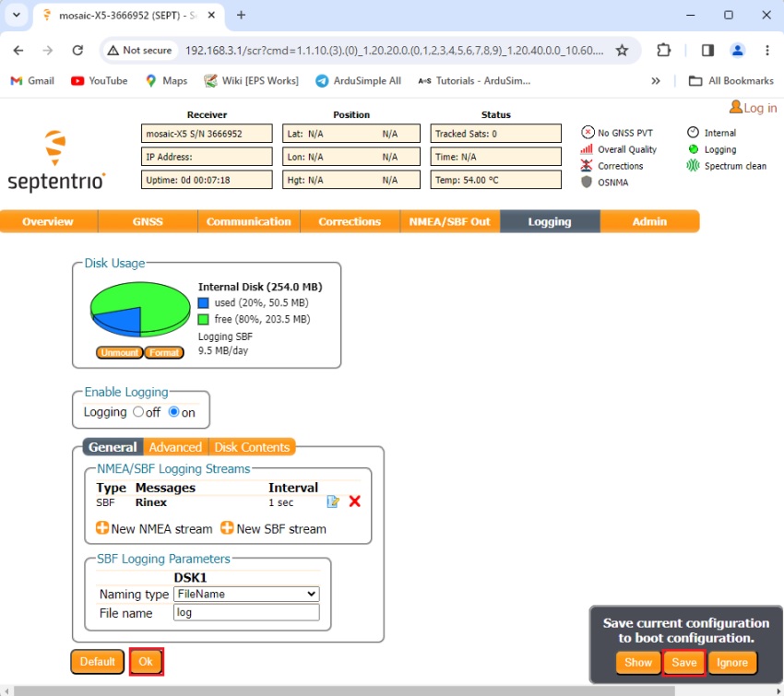Click the Corrections status icon
784x696 pixels.
pos(587,166)
